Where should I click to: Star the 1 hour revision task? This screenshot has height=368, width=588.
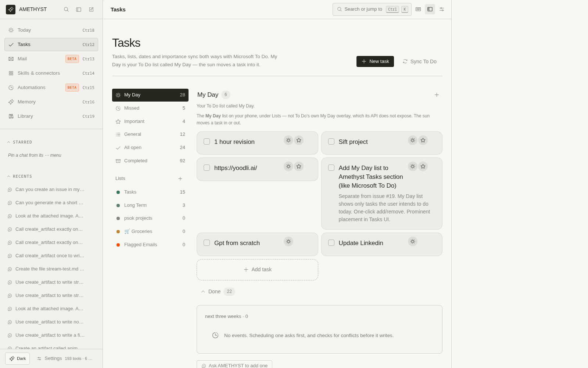tap(299, 140)
